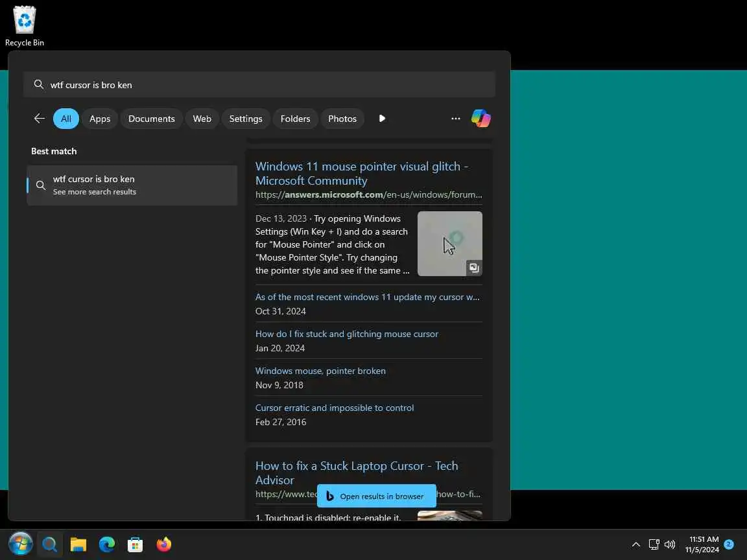
Task: Show more filters with the play arrow
Action: click(382, 118)
